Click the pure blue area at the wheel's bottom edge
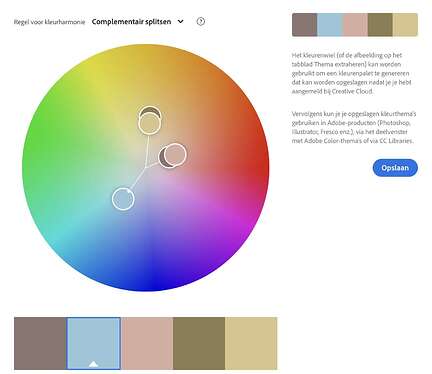This screenshot has width=432, height=374. 151,283
